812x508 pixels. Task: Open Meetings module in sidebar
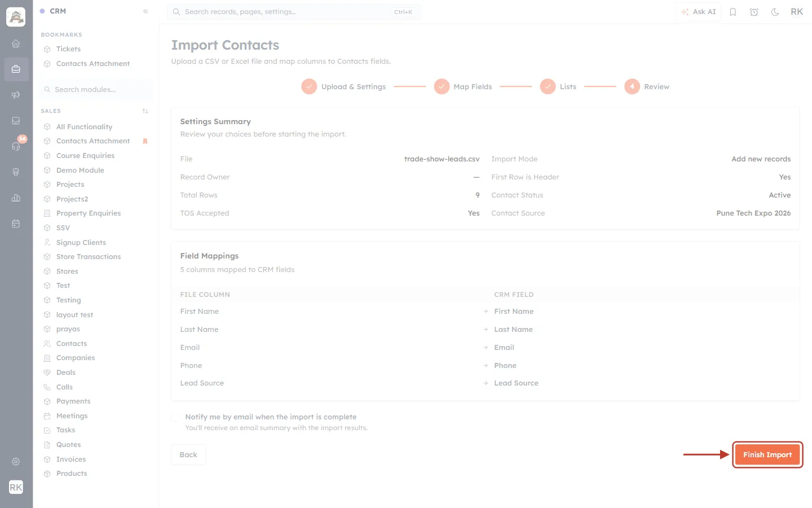pos(72,416)
